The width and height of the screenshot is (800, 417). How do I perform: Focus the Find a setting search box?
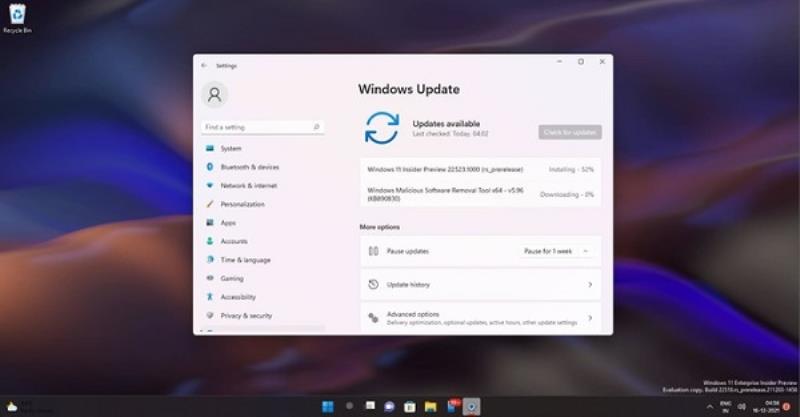pyautogui.click(x=263, y=127)
